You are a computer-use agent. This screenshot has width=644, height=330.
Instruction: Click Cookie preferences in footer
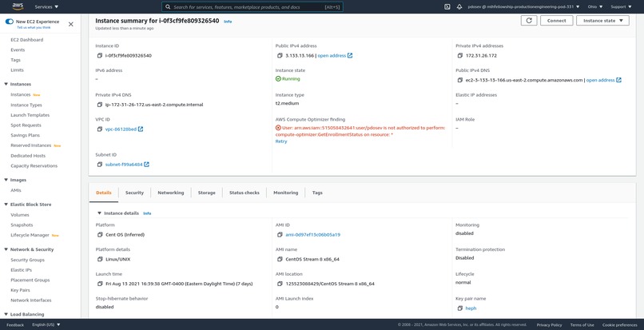pyautogui.click(x=620, y=324)
